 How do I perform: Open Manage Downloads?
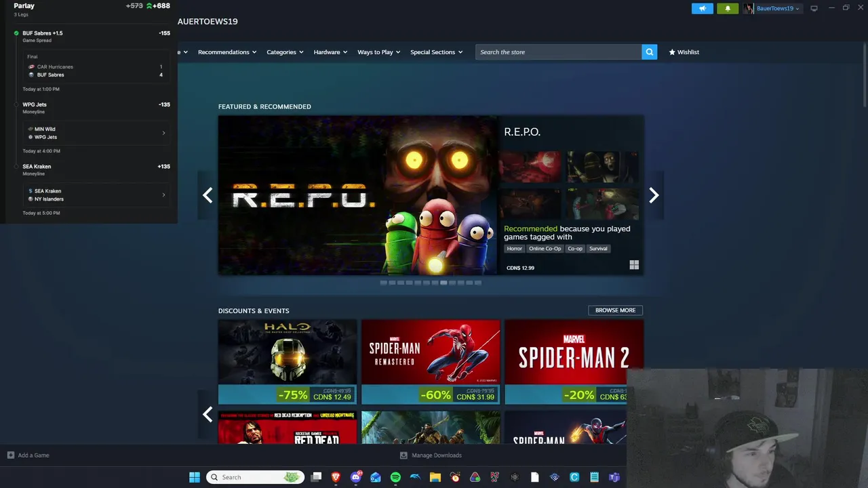431,455
